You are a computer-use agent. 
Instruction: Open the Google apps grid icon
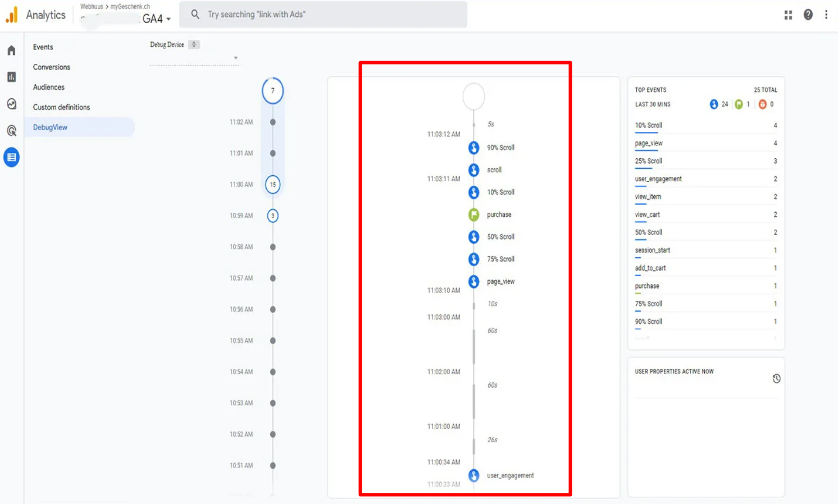(x=788, y=15)
